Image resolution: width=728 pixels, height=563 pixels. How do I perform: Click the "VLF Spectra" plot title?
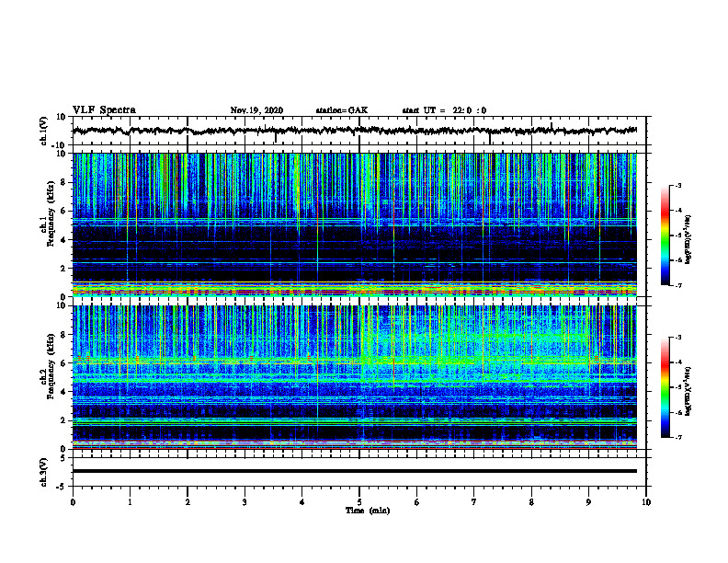coord(104,110)
